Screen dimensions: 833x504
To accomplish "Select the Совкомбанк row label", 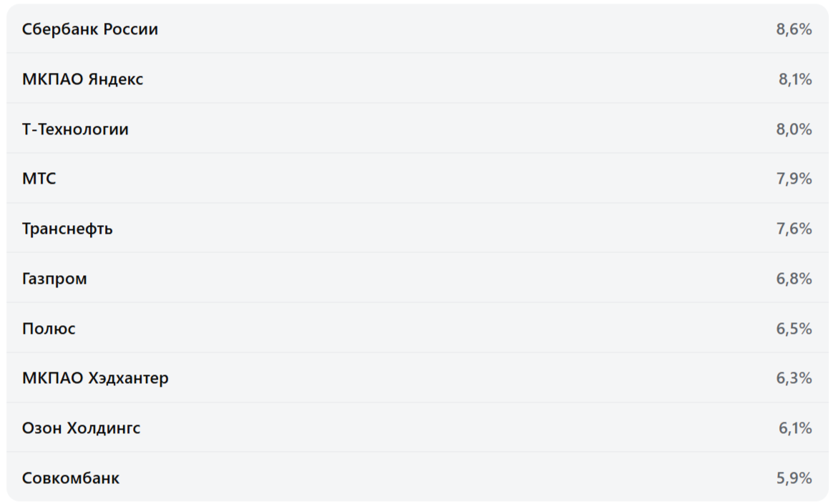I will point(71,478).
